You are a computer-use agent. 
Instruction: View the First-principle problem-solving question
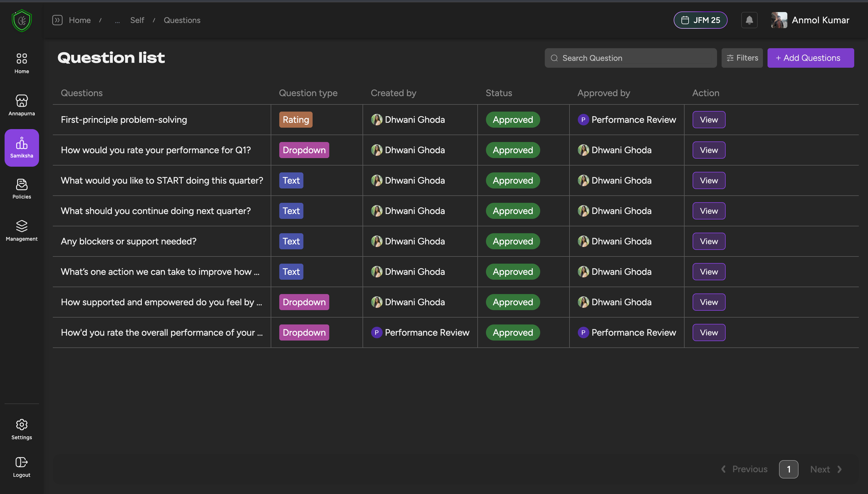pyautogui.click(x=708, y=120)
